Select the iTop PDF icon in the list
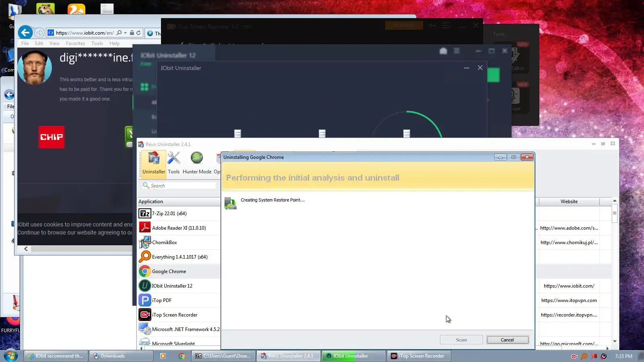The image size is (644, 362). [145, 300]
